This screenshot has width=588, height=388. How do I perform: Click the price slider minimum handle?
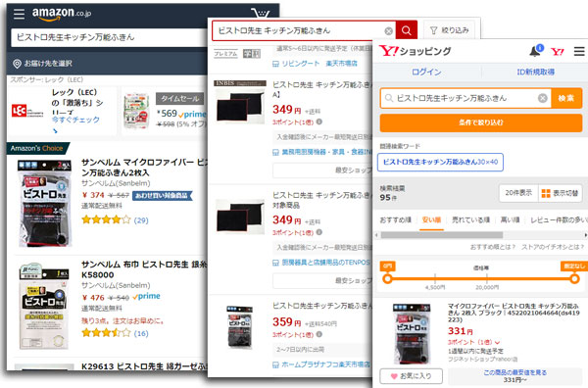tap(388, 279)
